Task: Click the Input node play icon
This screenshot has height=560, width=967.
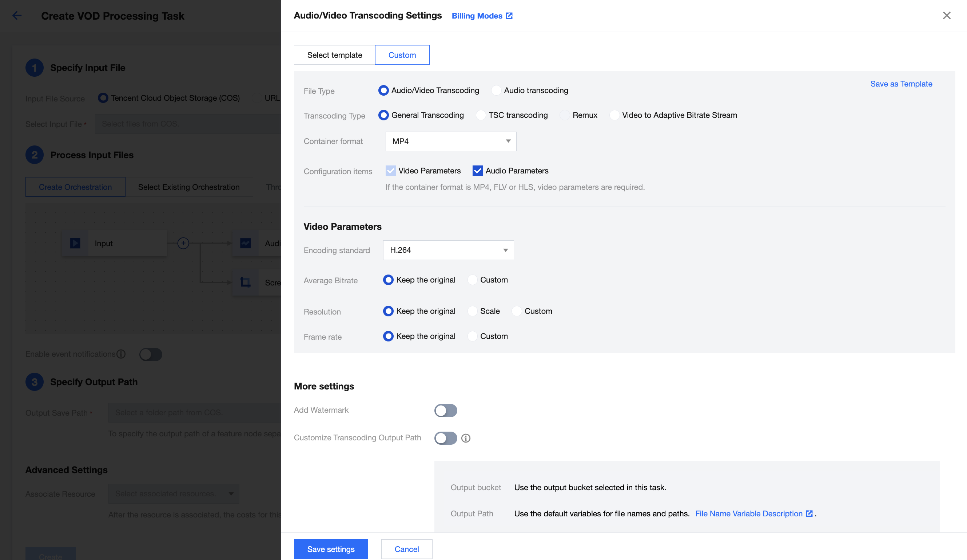Action: coord(75,243)
